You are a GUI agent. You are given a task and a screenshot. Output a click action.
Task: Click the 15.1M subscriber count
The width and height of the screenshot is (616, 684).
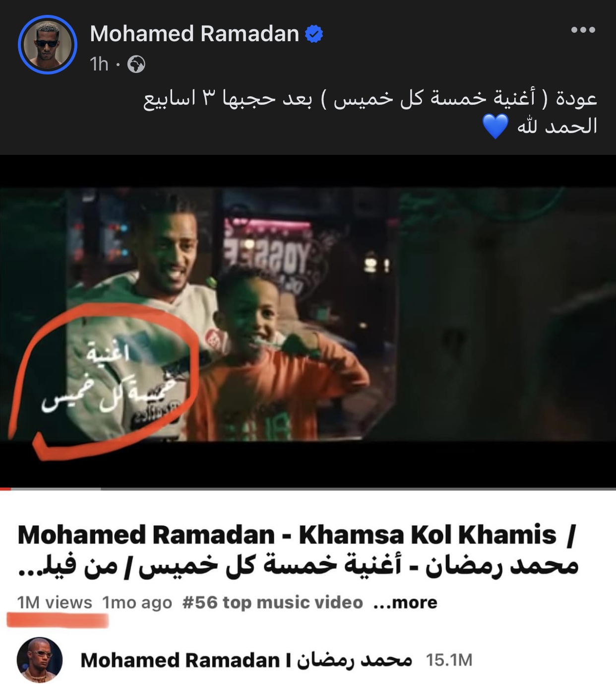tap(449, 660)
